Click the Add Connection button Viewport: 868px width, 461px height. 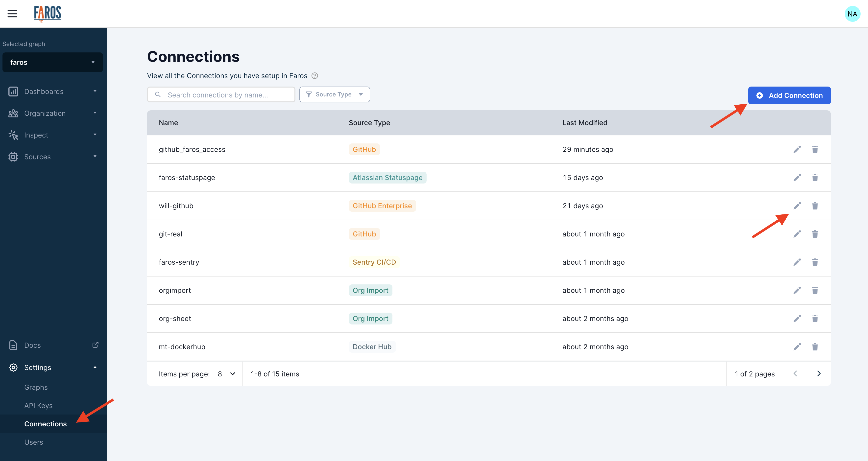(789, 96)
